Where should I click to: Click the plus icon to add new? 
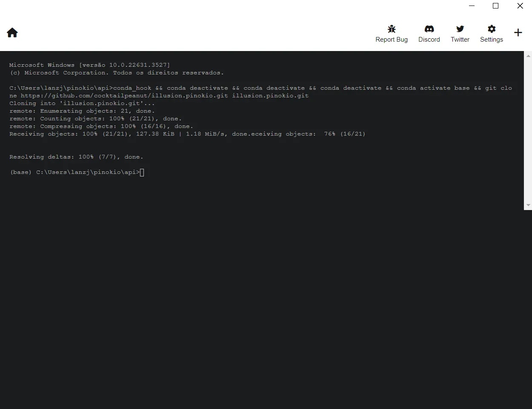(x=518, y=33)
